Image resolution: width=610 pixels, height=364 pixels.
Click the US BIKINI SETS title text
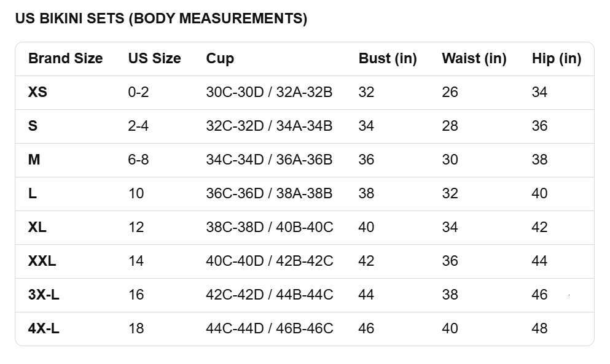[161, 18]
